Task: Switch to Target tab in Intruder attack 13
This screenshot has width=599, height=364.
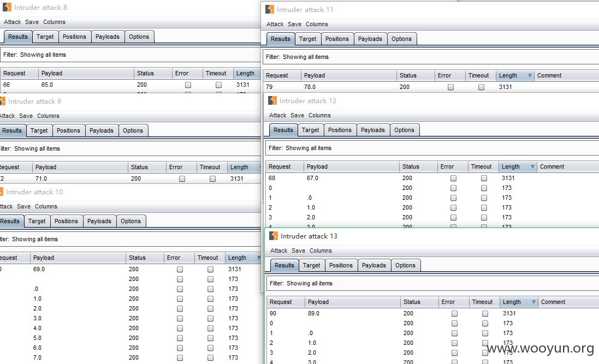Action: (311, 265)
